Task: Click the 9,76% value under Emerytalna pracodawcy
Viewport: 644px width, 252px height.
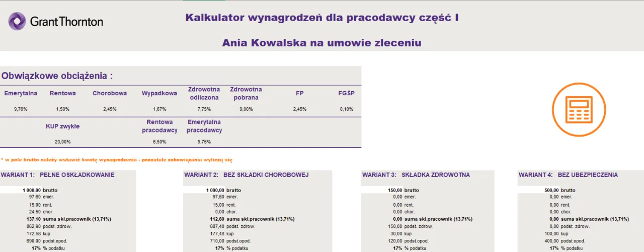Action: [x=204, y=142]
